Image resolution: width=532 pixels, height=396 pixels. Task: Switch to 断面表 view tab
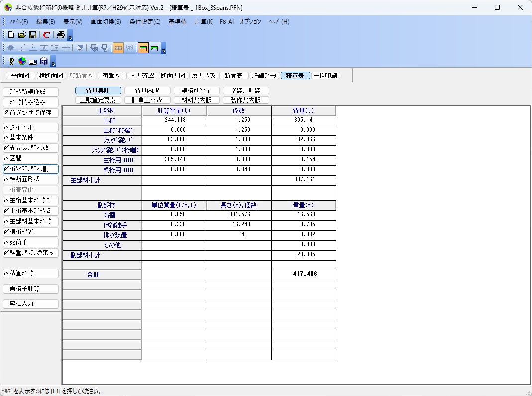(234, 75)
